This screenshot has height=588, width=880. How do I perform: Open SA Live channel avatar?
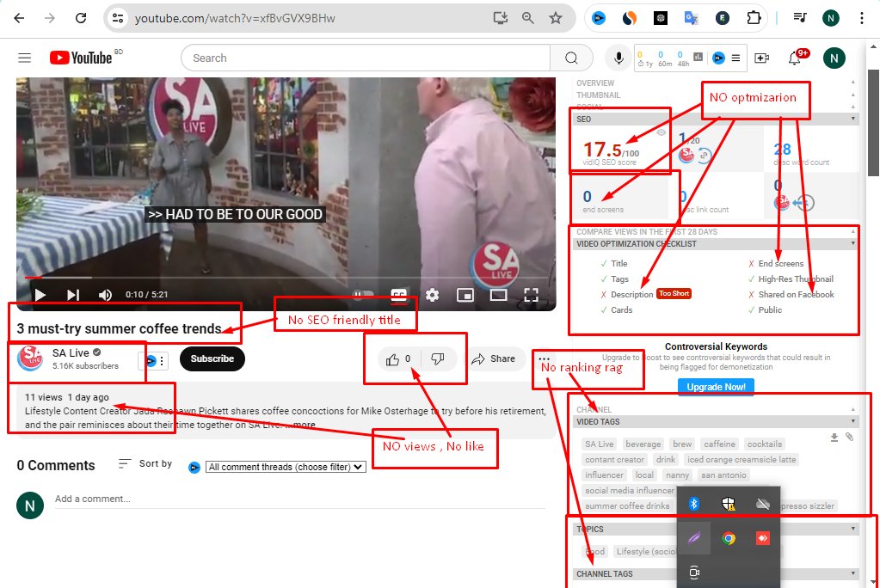click(x=30, y=358)
